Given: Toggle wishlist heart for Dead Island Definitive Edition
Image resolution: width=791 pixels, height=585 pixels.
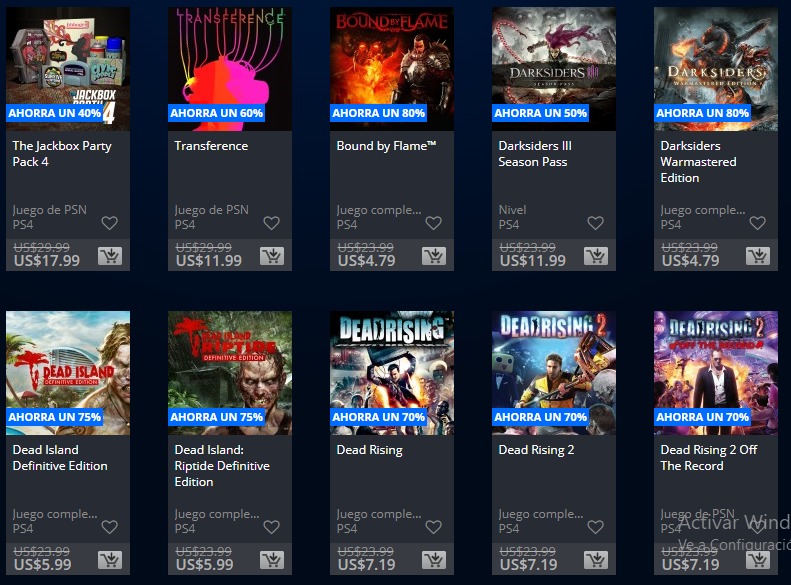Looking at the screenshot, I should (109, 527).
